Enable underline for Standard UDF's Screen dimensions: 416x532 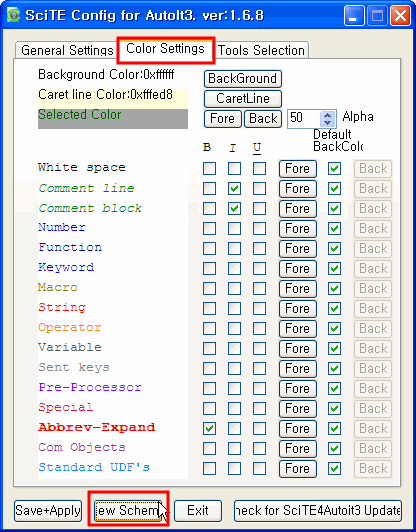click(260, 469)
